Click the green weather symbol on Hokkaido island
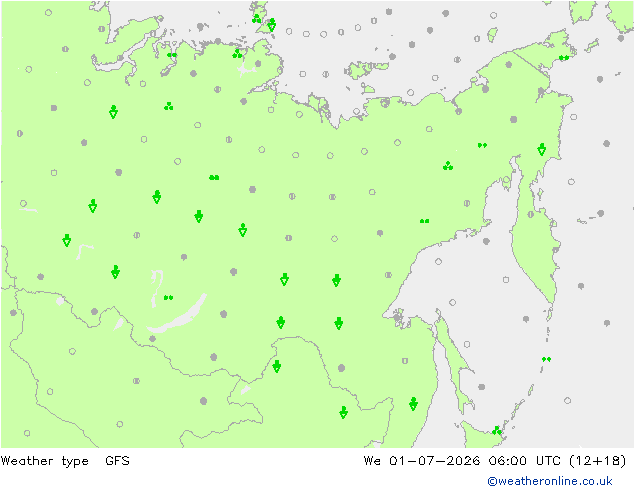Screen dimensions: 634x490 pos(497,431)
